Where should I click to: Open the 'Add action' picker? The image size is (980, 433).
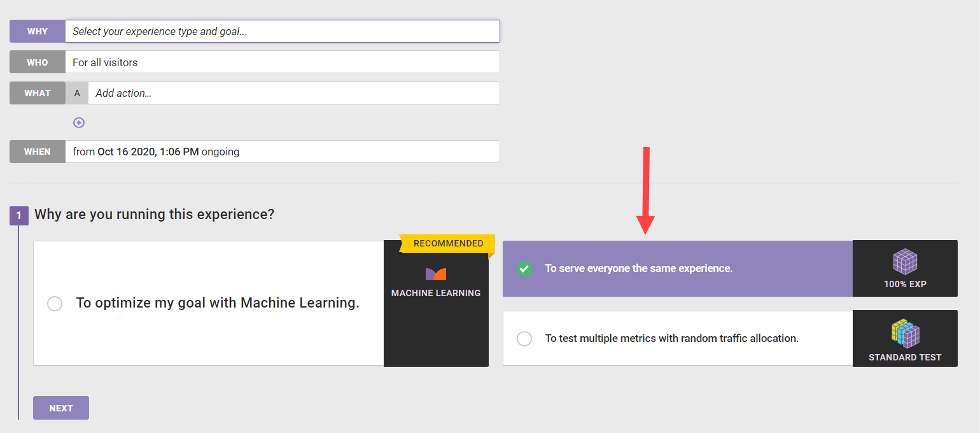(293, 93)
